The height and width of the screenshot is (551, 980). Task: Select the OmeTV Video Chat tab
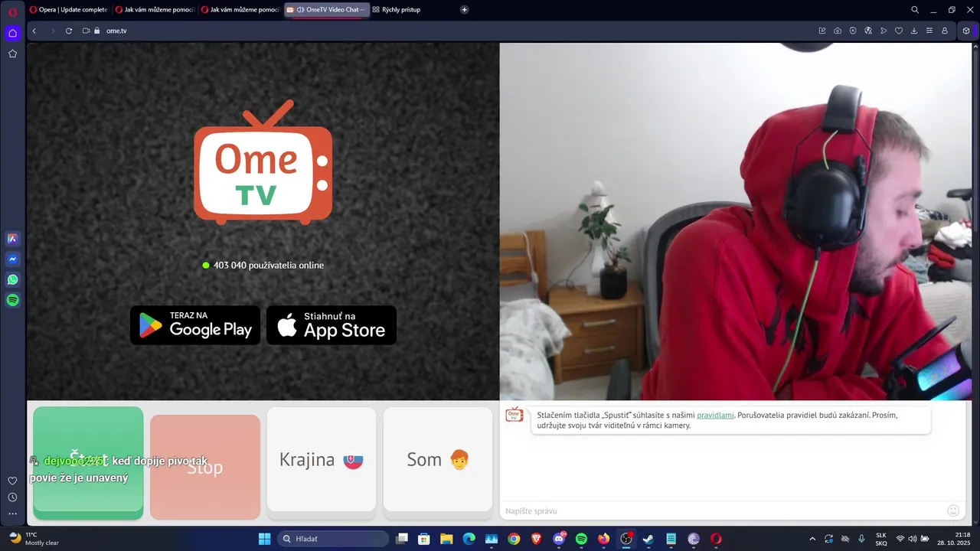[x=327, y=10]
